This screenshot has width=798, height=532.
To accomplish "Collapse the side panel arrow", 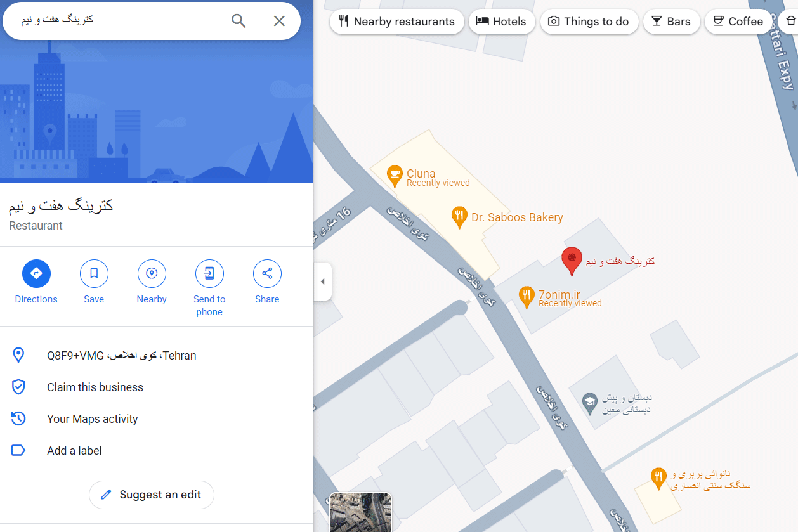I will click(x=322, y=282).
